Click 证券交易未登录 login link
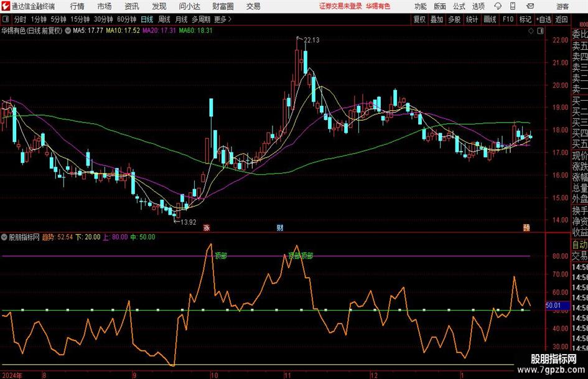The width and height of the screenshot is (588, 379). (340, 6)
